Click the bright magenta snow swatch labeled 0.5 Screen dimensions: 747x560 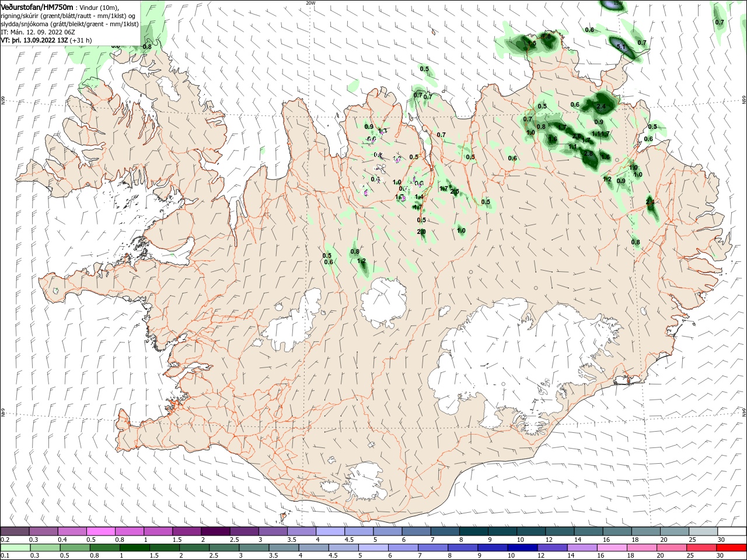(100, 531)
